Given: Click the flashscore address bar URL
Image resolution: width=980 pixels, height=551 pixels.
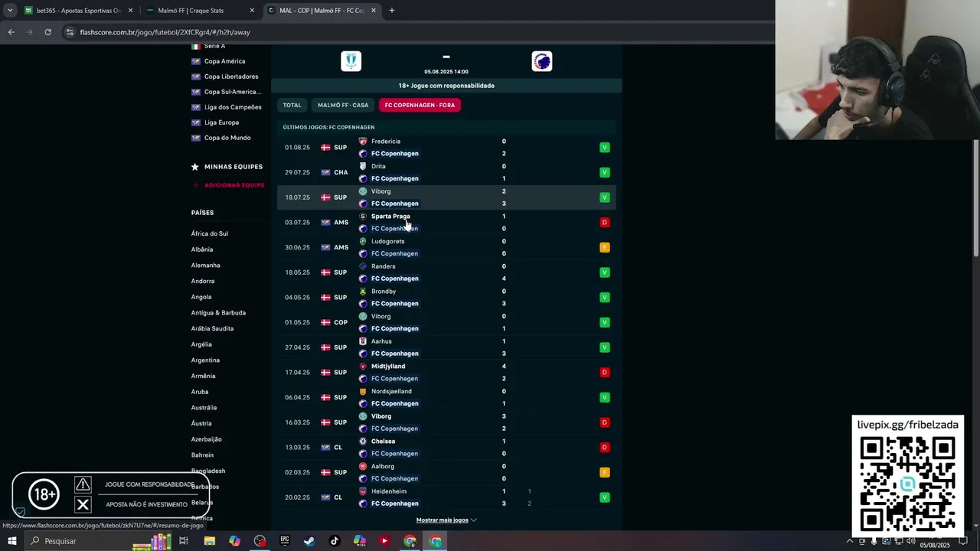Looking at the screenshot, I should (x=165, y=32).
